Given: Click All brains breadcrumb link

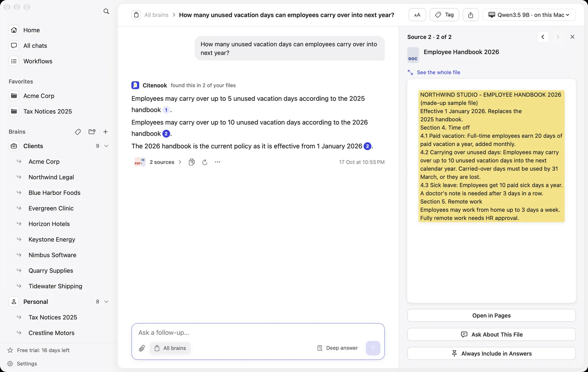Looking at the screenshot, I should (x=156, y=15).
